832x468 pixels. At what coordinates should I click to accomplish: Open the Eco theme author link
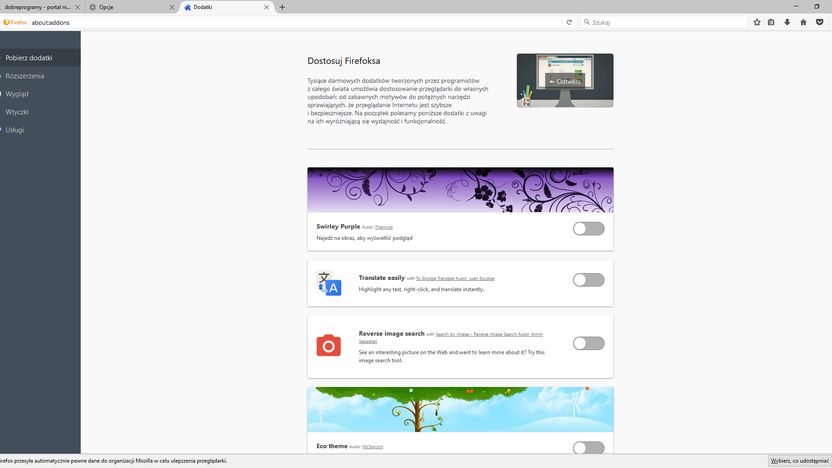click(x=372, y=447)
